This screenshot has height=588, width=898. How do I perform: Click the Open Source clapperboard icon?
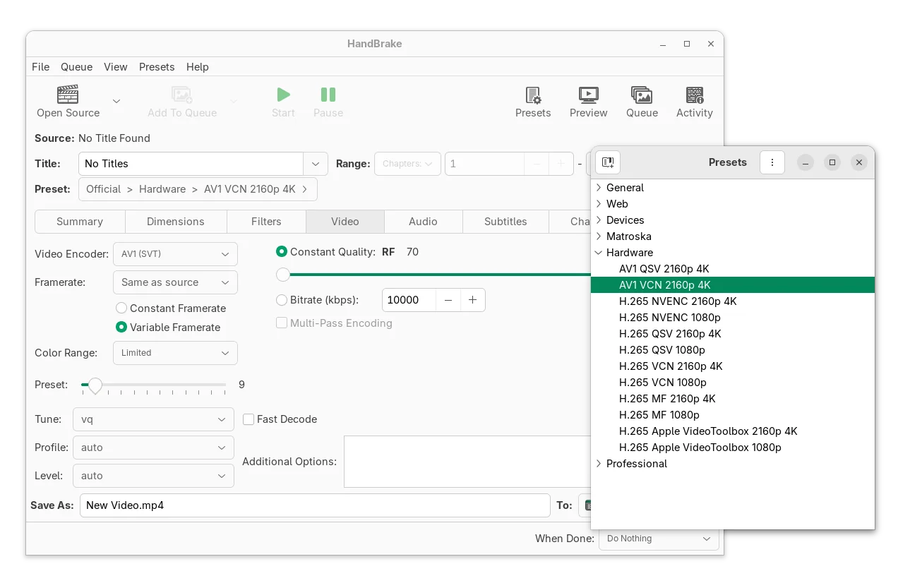coord(68,95)
